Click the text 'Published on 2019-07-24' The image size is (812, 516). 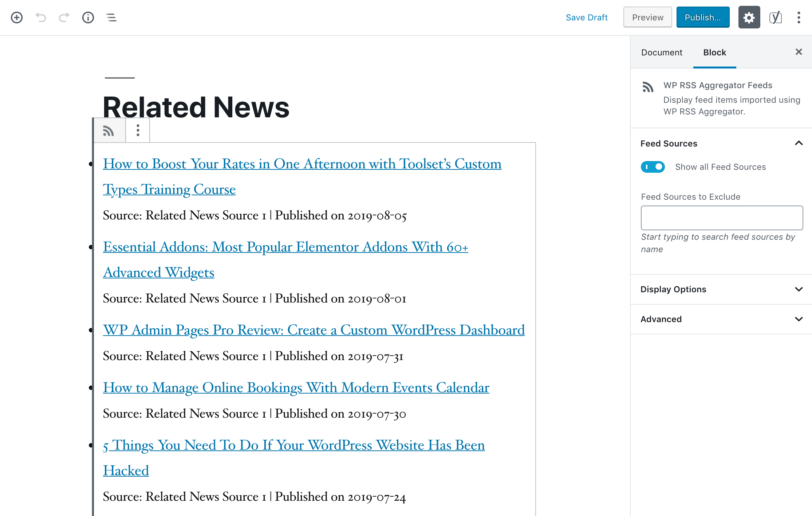(340, 497)
